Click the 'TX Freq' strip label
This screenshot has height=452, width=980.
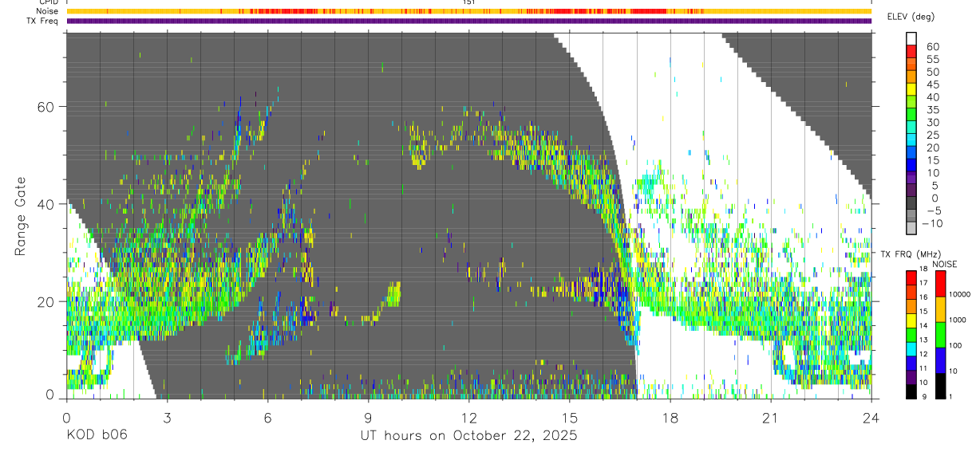tap(43, 21)
